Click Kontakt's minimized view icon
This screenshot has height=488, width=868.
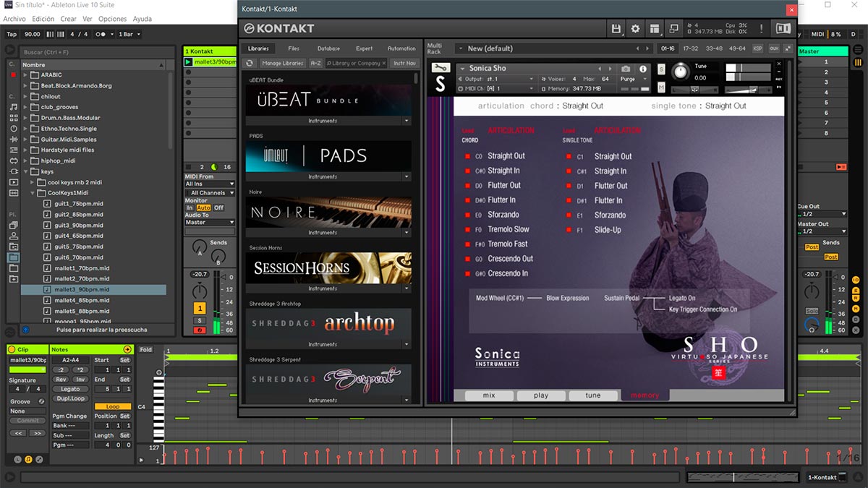673,29
